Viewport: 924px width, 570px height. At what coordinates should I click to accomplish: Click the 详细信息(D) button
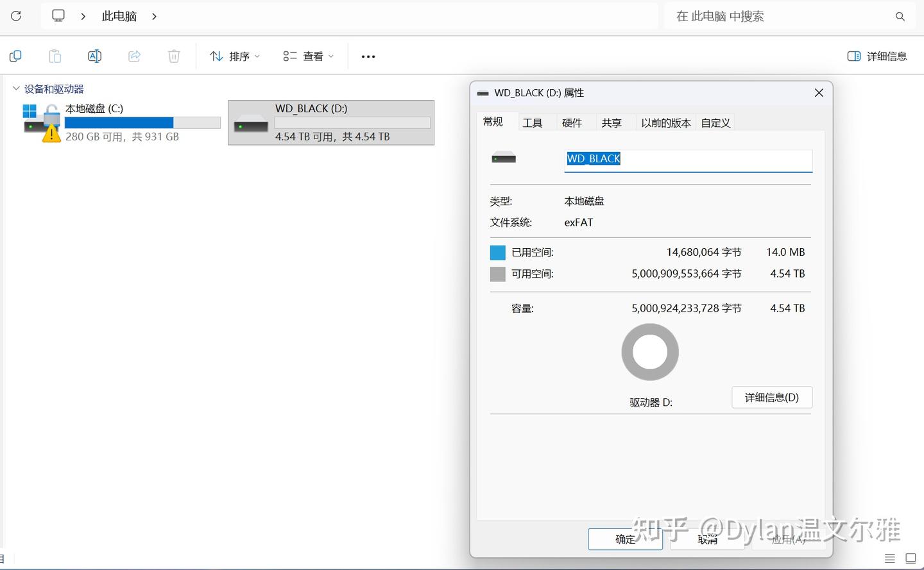click(772, 398)
